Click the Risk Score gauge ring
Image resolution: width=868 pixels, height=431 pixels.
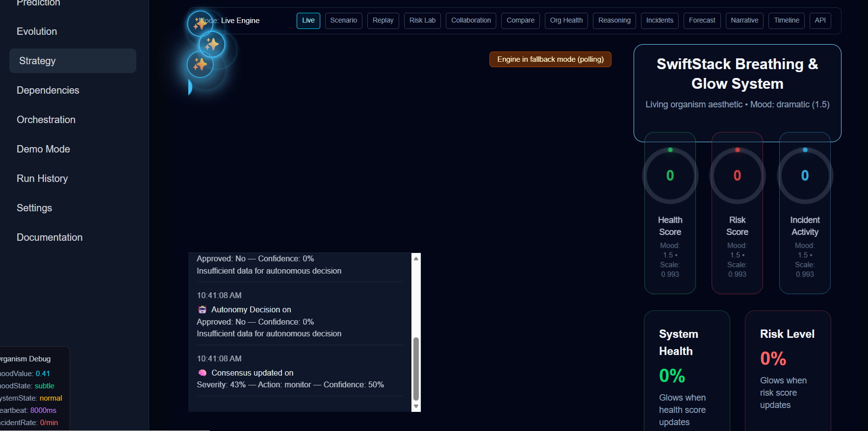tap(737, 176)
